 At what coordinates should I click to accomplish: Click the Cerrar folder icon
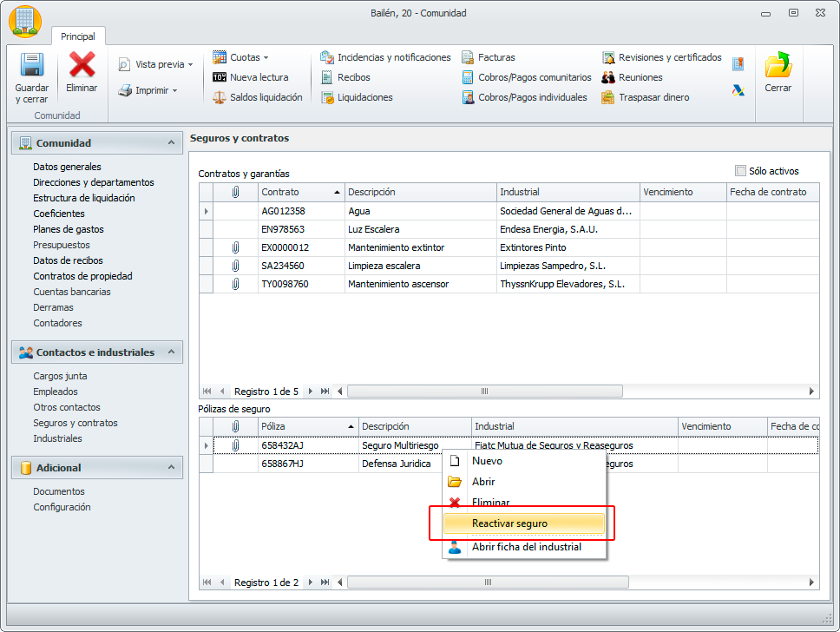(778, 66)
